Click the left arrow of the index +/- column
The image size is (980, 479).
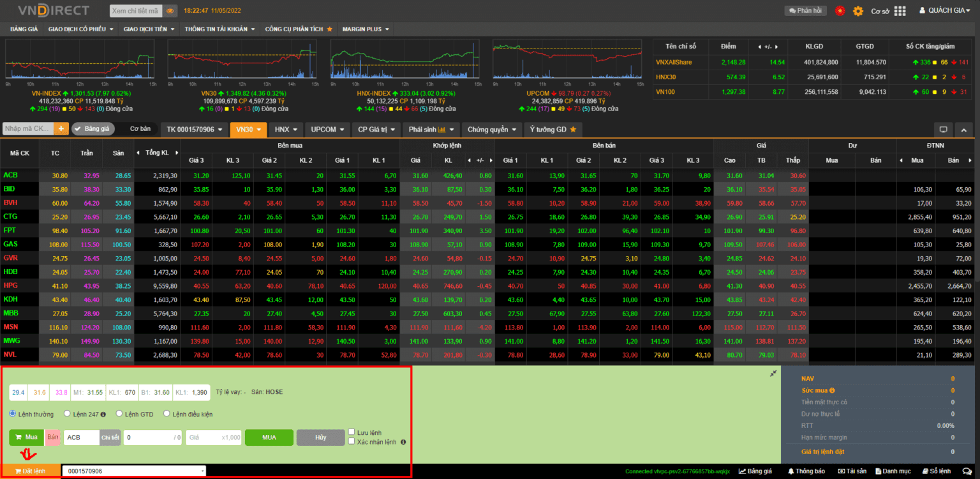pyautogui.click(x=759, y=47)
